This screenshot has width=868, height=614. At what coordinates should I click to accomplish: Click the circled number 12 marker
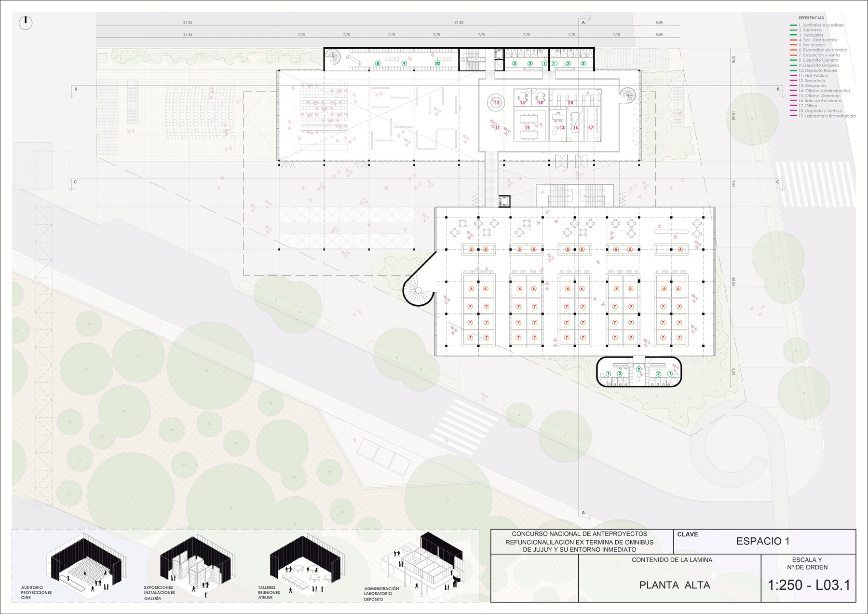coord(497,103)
